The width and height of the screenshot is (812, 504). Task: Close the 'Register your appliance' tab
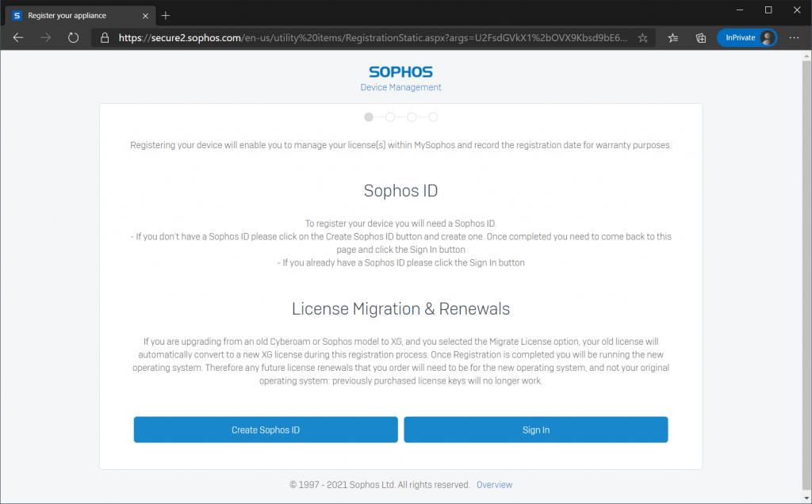(x=145, y=16)
